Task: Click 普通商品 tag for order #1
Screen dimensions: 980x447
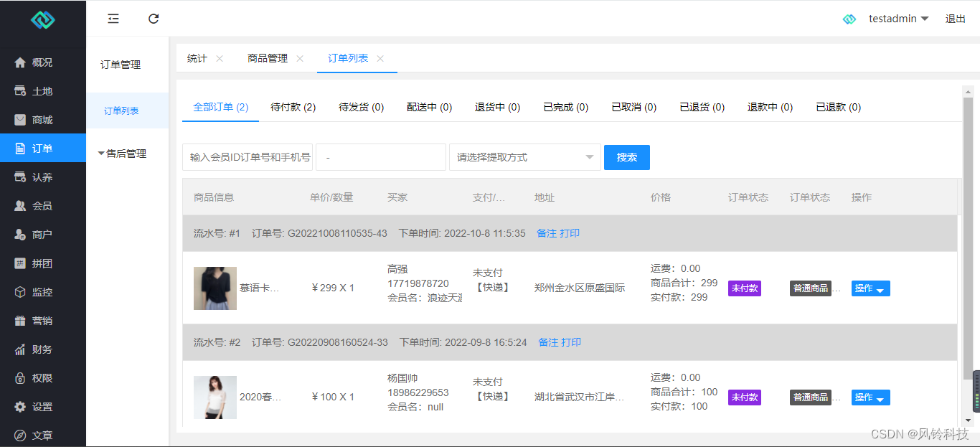Action: click(x=811, y=288)
